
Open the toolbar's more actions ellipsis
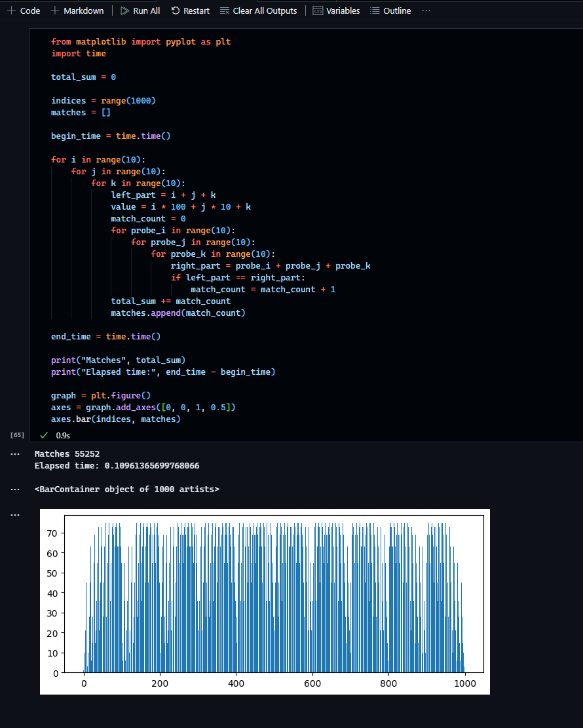tap(426, 10)
